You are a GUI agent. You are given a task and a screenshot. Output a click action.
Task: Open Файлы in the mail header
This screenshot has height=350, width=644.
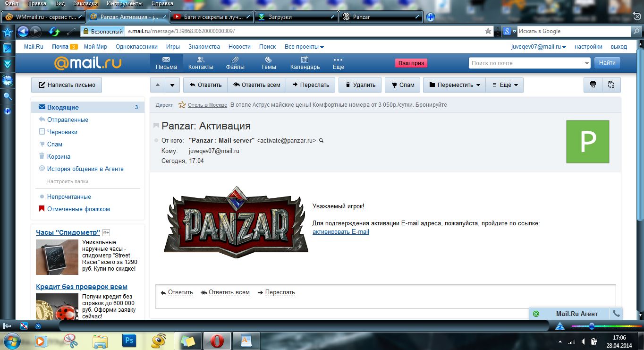235,63
